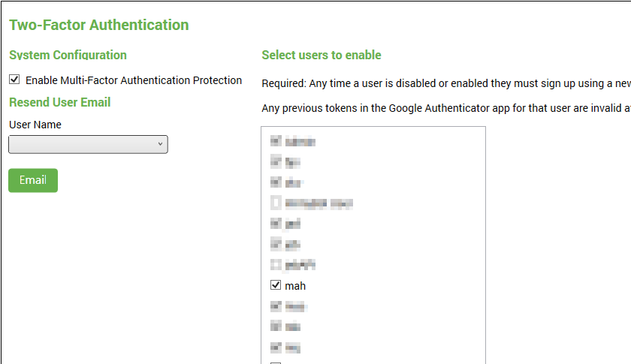631x364 pixels.
Task: Click the Resend User Email heading
Action: pos(59,102)
